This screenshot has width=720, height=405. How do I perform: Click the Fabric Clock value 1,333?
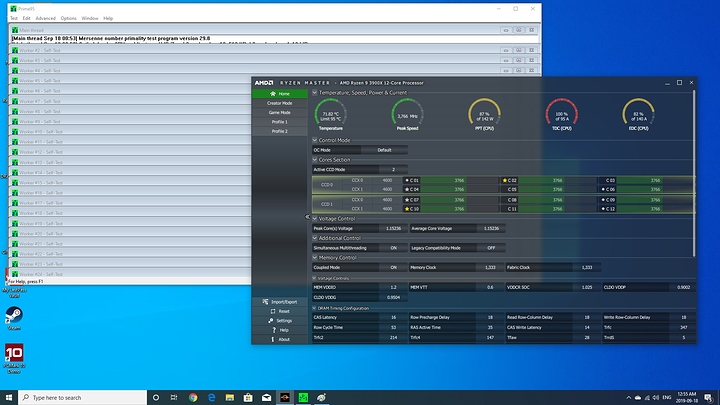[x=587, y=267]
